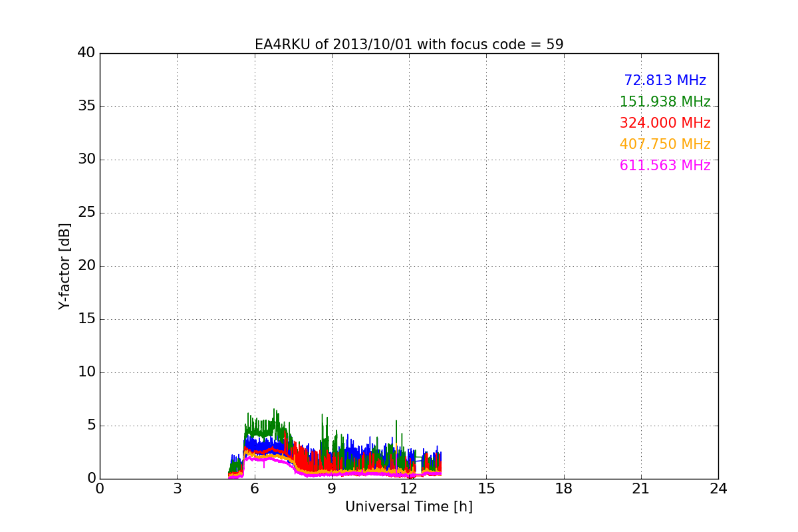The height and width of the screenshot is (532, 798).
Task: Click the x-axis tick label 12
Action: [409, 489]
